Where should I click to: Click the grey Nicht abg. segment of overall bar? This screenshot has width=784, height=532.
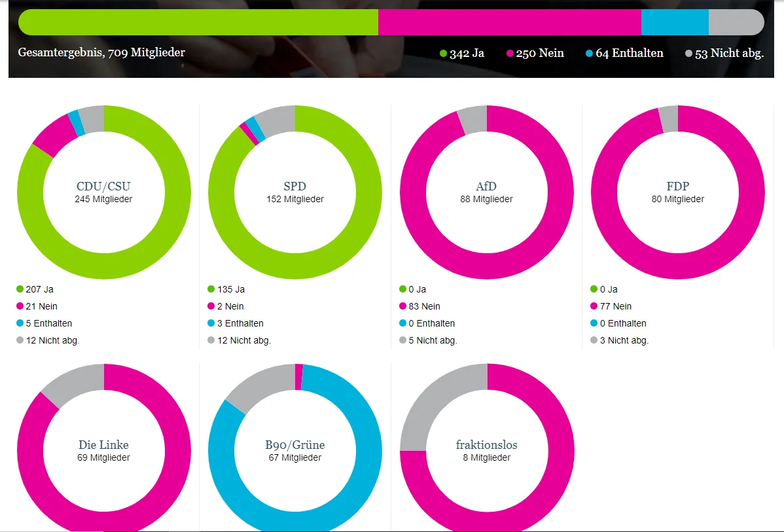pyautogui.click(x=736, y=22)
